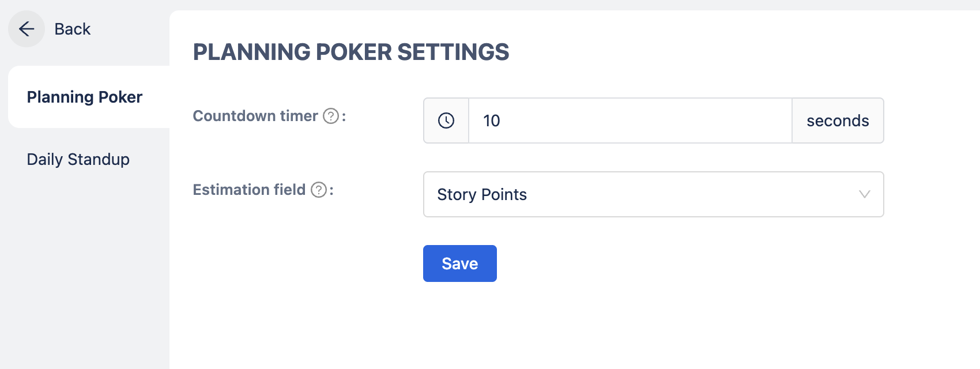The image size is (980, 369).
Task: Click empty sidebar area below Daily Standup
Action: pyautogui.click(x=85, y=265)
